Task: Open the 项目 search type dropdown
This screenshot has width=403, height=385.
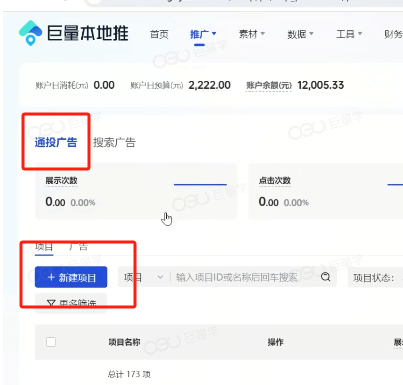Action: click(143, 277)
